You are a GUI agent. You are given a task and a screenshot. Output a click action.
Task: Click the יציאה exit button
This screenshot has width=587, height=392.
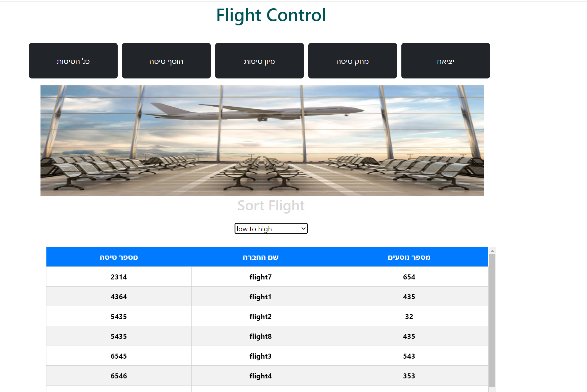click(x=446, y=61)
